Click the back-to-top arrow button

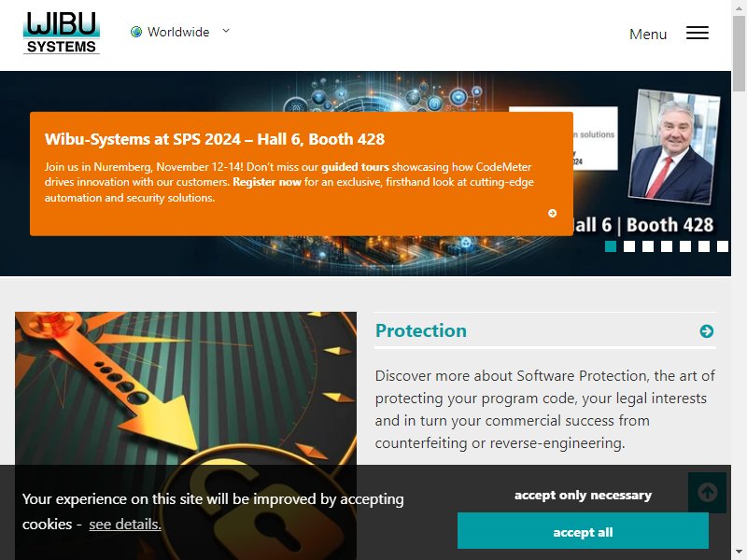(x=707, y=493)
